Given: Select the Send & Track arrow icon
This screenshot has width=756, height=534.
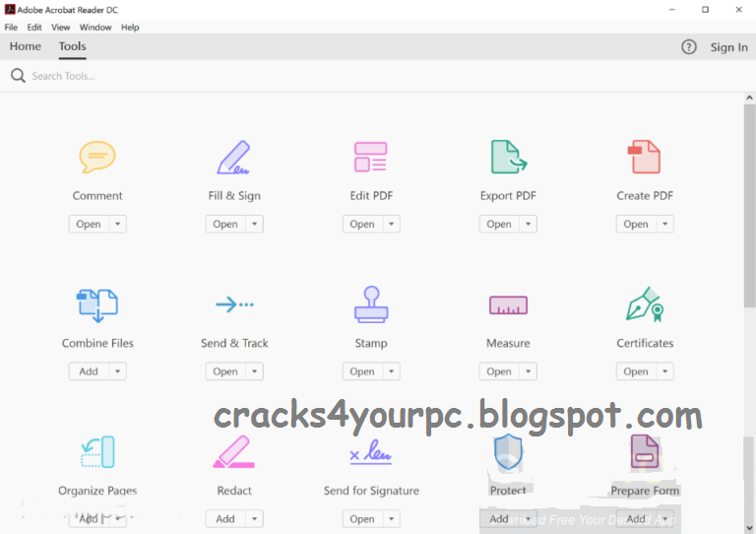Looking at the screenshot, I should [x=234, y=304].
